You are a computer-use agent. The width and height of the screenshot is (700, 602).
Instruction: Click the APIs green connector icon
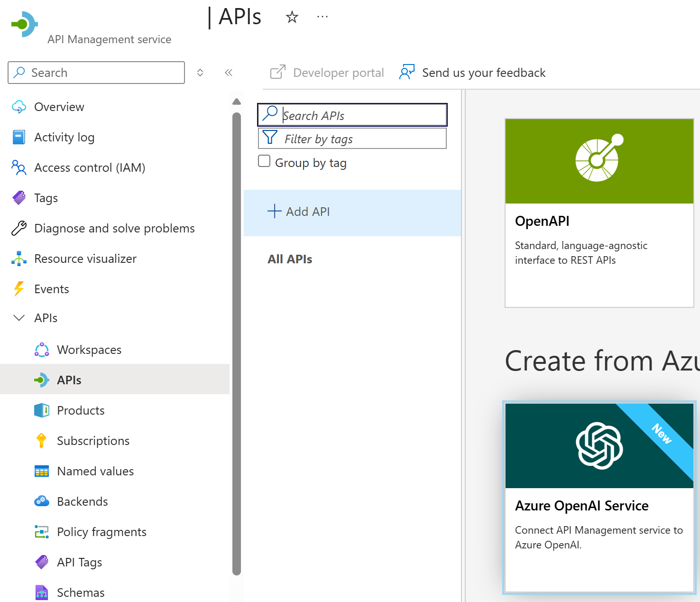coord(42,380)
